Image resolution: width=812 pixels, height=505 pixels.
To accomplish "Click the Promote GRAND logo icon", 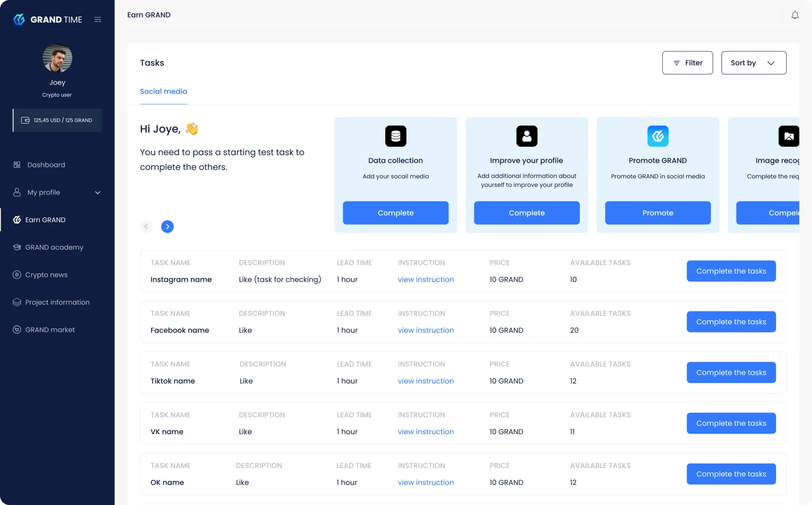I will click(x=658, y=136).
